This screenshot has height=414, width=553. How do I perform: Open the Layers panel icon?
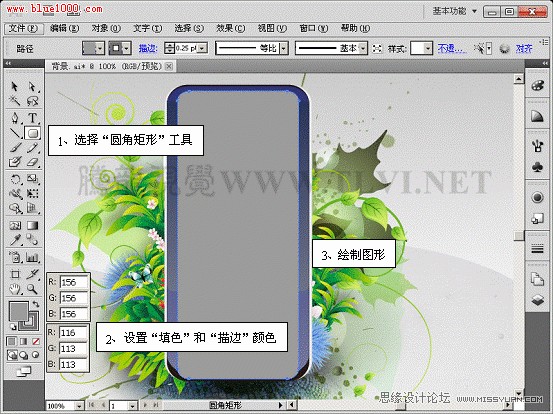coord(537,300)
